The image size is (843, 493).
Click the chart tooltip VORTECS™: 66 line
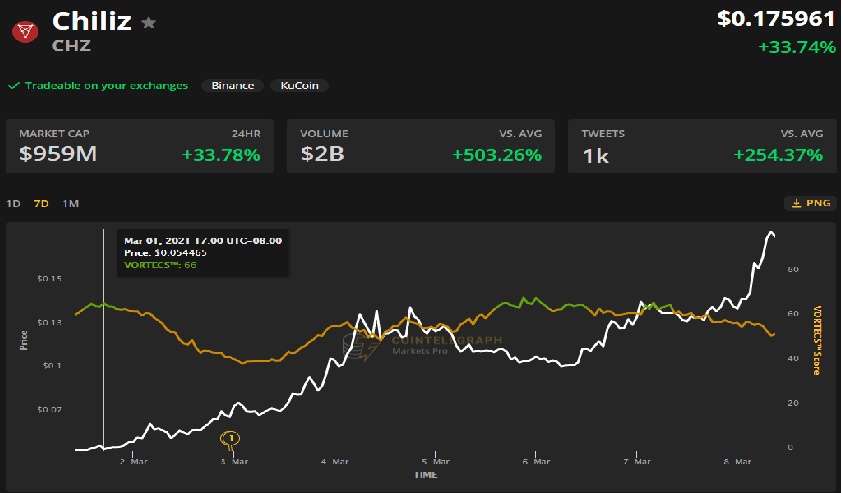[160, 265]
